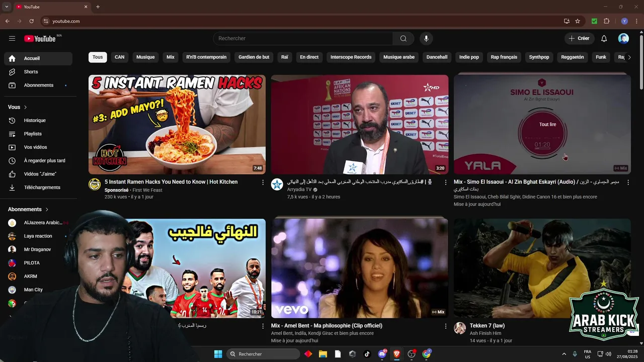Select the En direct chip

(309, 57)
